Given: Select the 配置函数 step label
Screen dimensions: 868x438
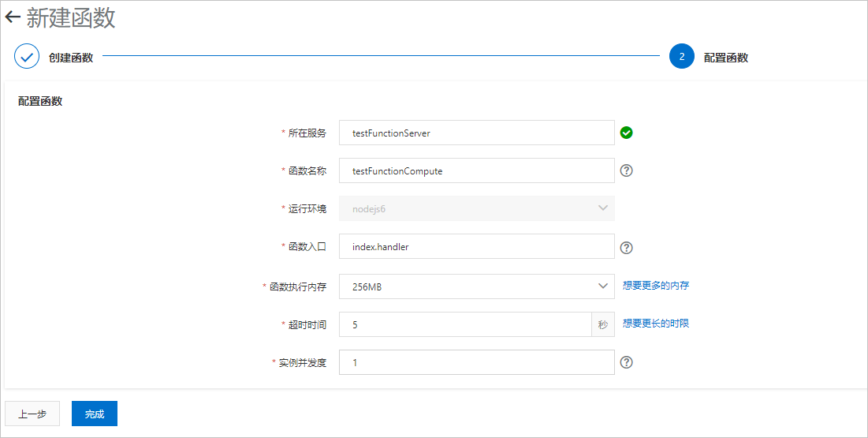Looking at the screenshot, I should [x=726, y=57].
